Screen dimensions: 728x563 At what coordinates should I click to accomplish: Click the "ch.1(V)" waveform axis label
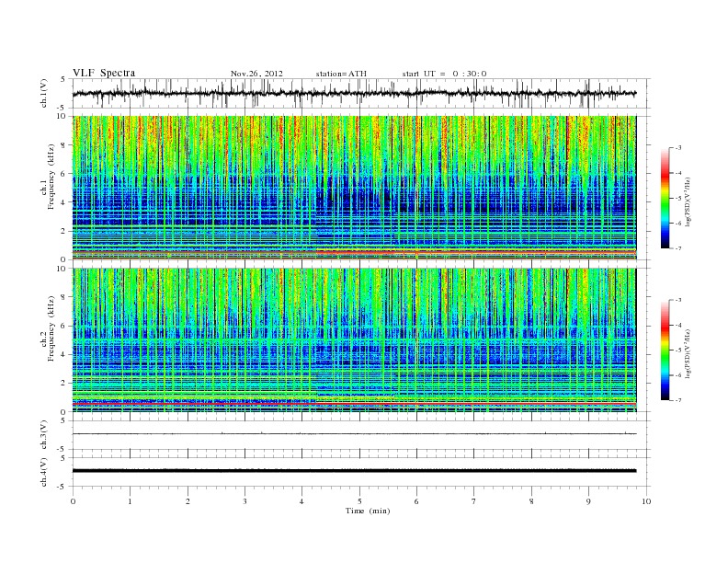(44, 93)
